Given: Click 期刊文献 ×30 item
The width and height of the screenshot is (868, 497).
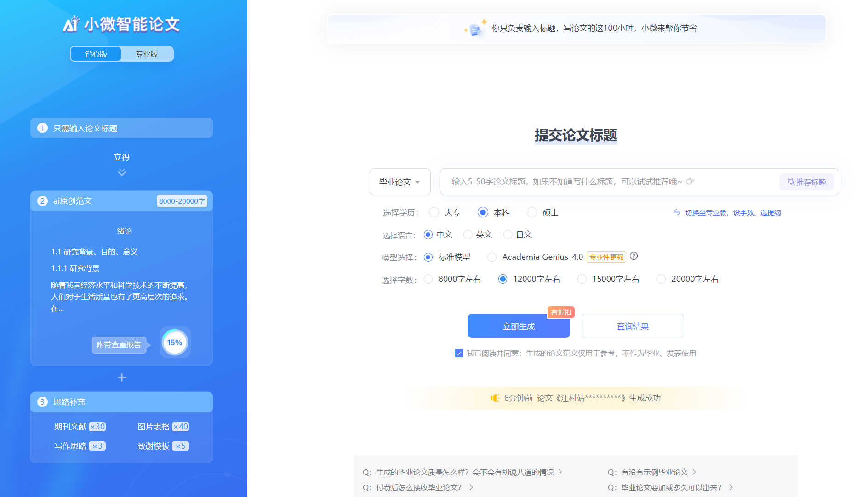Looking at the screenshot, I should click(80, 427).
